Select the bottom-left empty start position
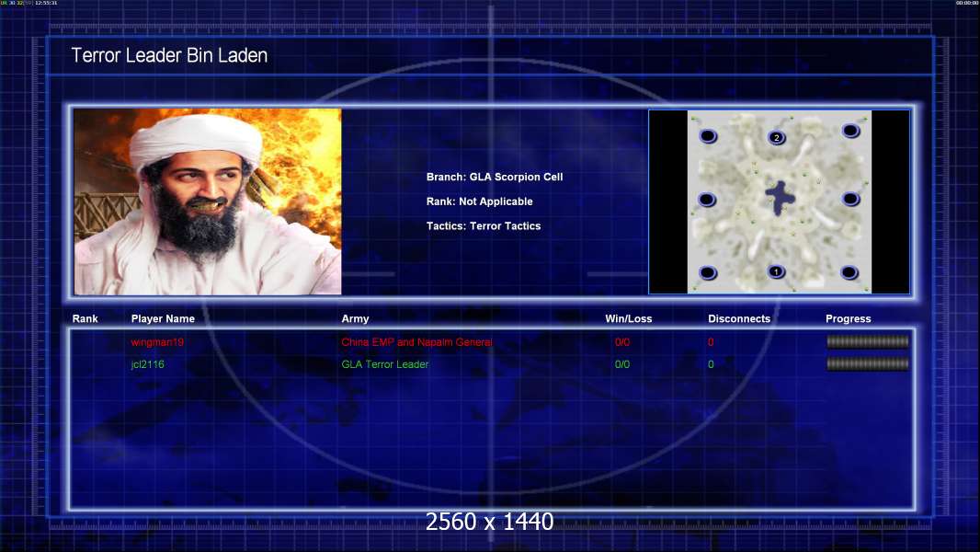 (x=708, y=272)
